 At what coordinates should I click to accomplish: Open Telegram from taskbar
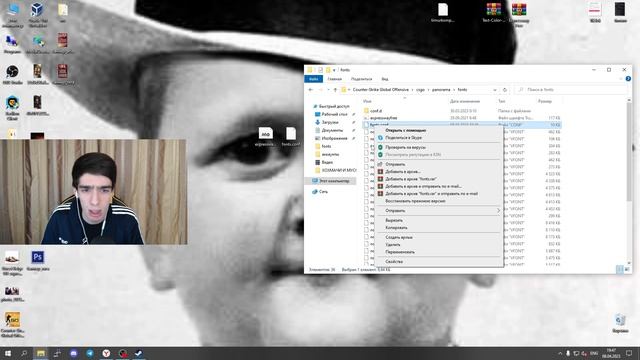click(90, 353)
